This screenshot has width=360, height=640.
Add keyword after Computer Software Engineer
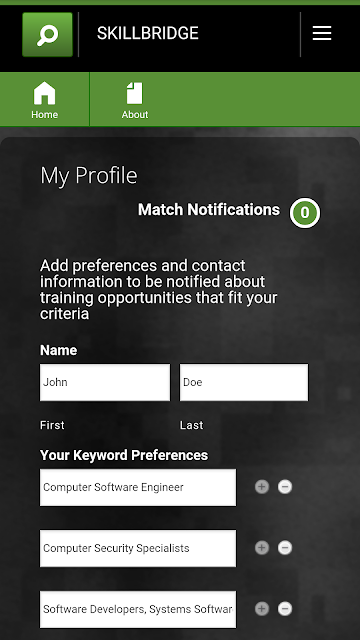(262, 487)
